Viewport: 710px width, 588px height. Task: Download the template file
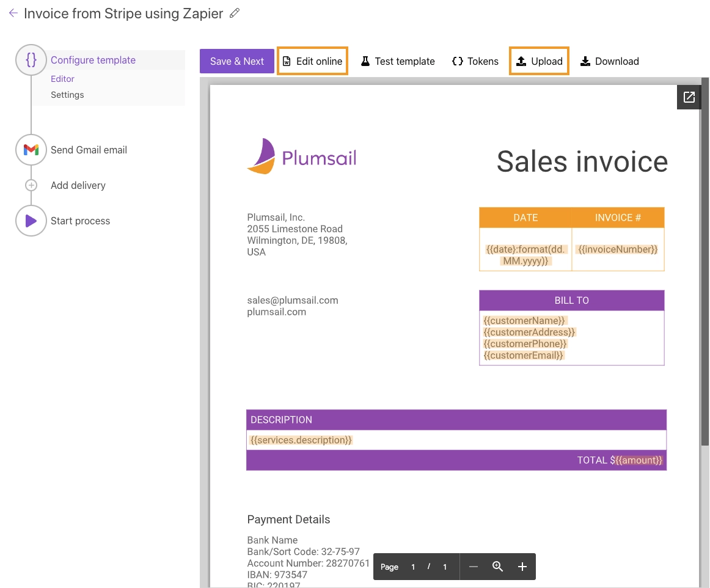point(610,61)
